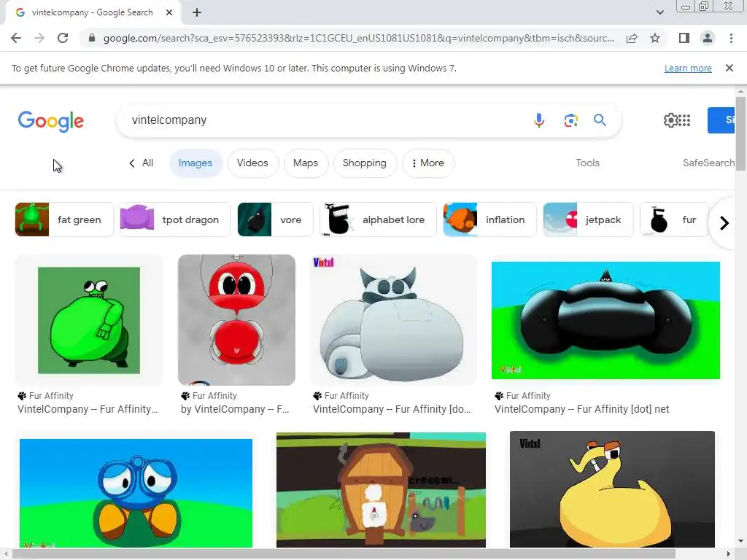This screenshot has height=560, width=747.
Task: Switch to the Shopping tab
Action: [365, 163]
